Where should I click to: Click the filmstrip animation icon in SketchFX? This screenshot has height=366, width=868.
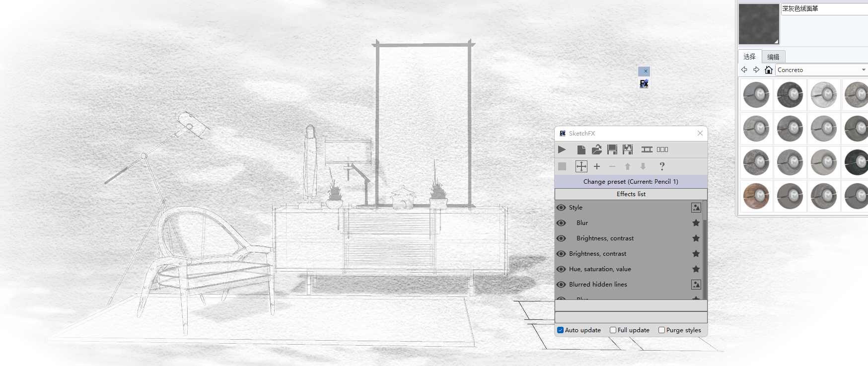coord(647,149)
